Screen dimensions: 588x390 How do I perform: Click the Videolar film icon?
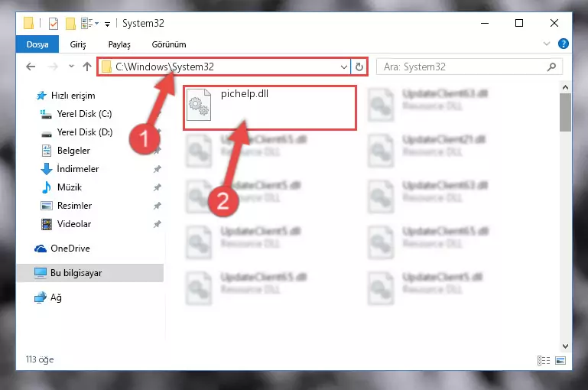click(47, 224)
